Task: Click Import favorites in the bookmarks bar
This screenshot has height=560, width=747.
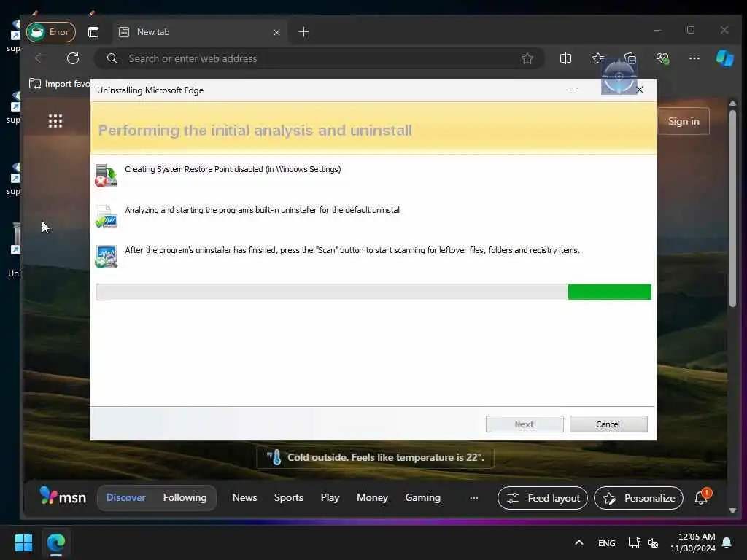Action: tap(60, 84)
